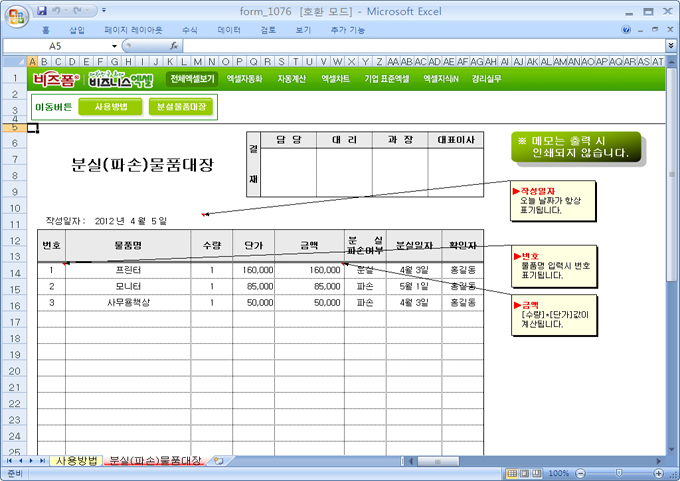This screenshot has height=481, width=680.
Task: Open Customize Quick Access Toolbar dropdown
Action: click(104, 10)
